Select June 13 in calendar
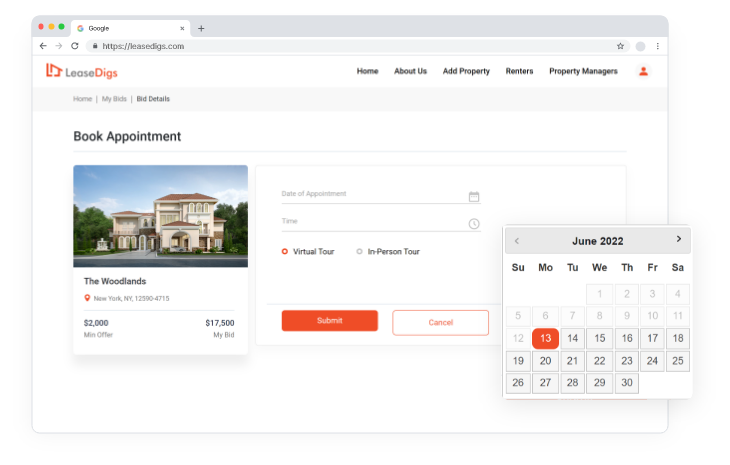The height and width of the screenshot is (465, 730). coord(545,338)
